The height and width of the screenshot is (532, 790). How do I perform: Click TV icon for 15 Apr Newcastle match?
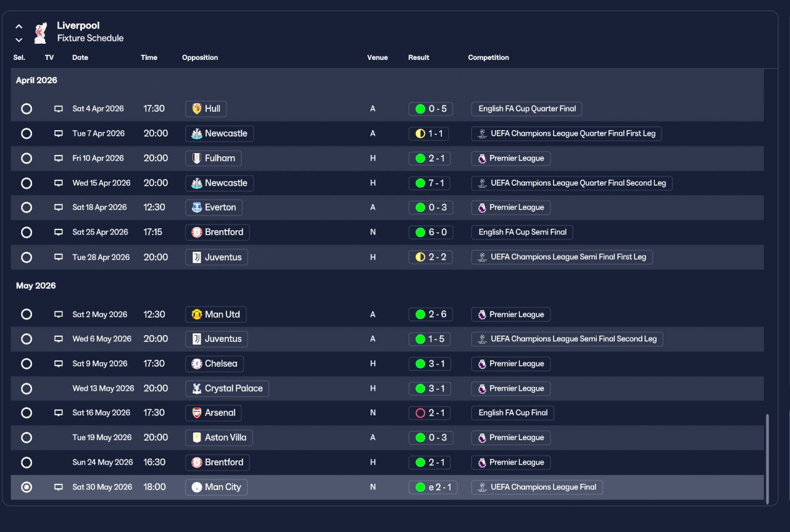point(59,183)
